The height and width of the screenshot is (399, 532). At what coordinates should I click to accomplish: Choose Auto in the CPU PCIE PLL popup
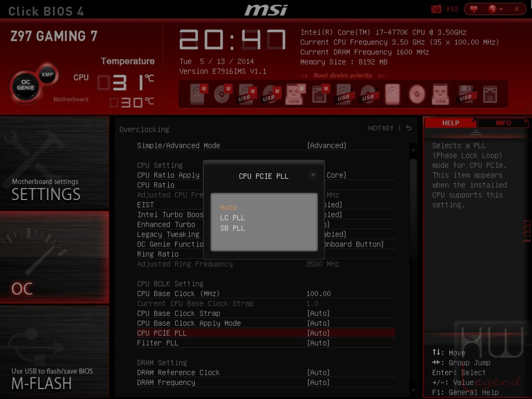(229, 207)
